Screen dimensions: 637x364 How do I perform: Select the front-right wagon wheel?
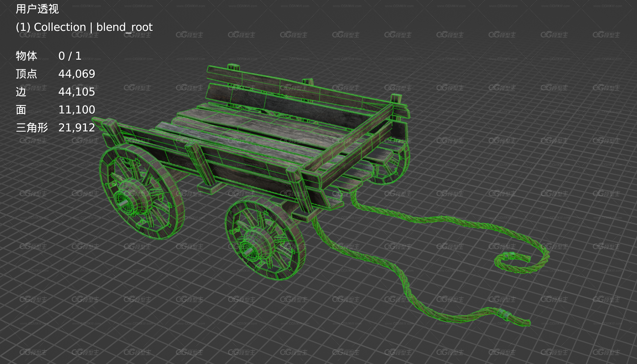(x=265, y=238)
